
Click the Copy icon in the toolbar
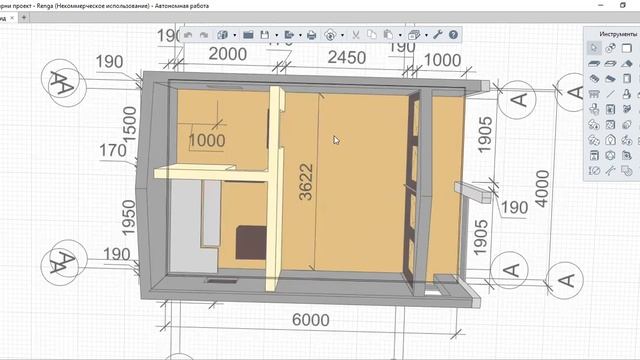tap(371, 35)
